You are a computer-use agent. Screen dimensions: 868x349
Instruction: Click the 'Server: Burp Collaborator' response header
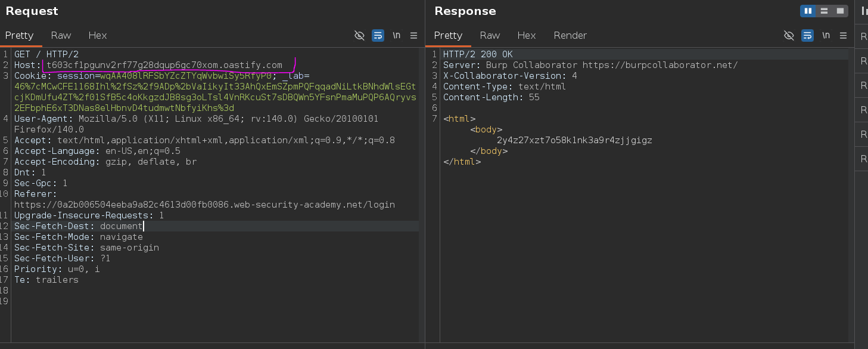pos(590,65)
